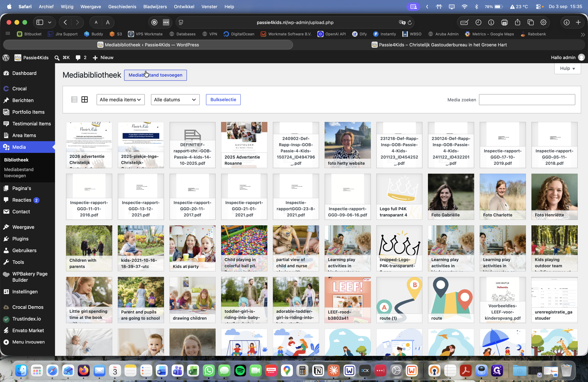Screen dimensions: 588x382
Task: Focus the Media zoeken search field
Action: pyautogui.click(x=527, y=99)
